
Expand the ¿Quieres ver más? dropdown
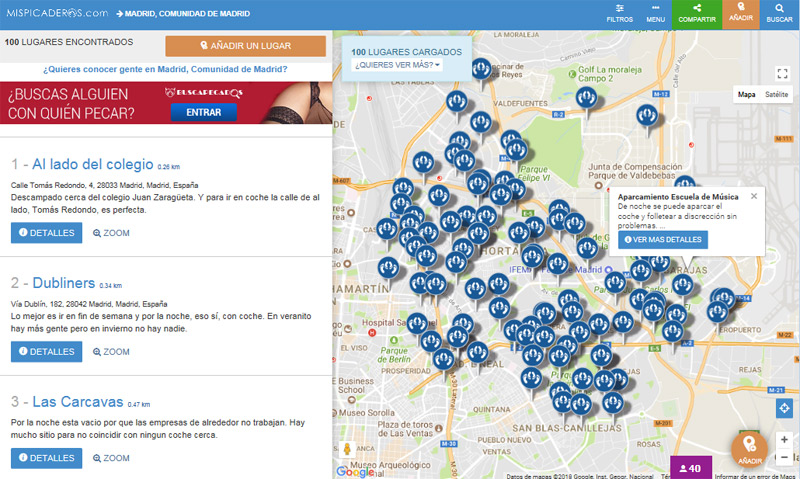[x=397, y=65]
